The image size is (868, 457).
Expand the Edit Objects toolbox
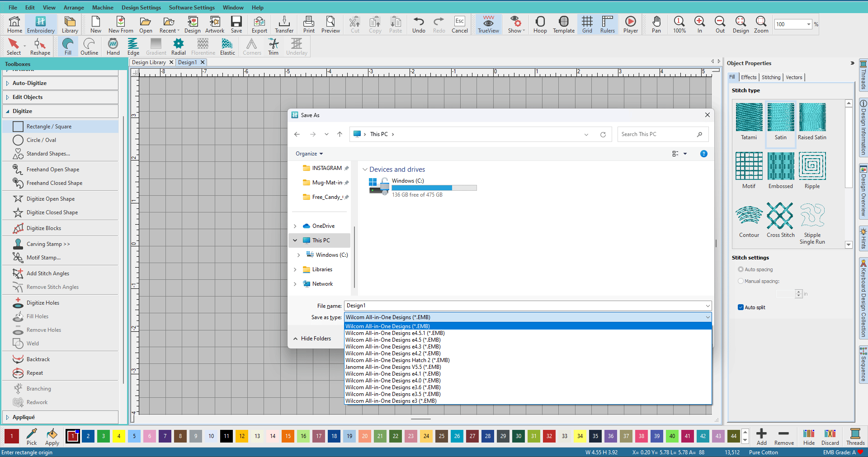click(x=61, y=97)
